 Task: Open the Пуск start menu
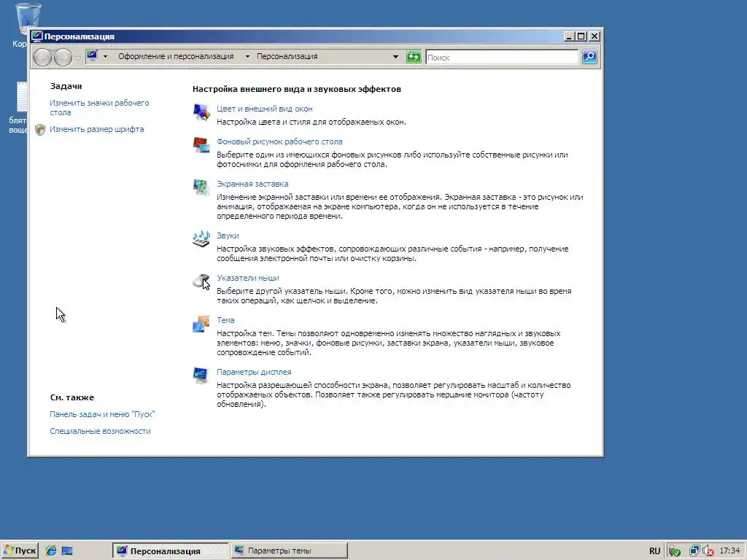[20, 551]
